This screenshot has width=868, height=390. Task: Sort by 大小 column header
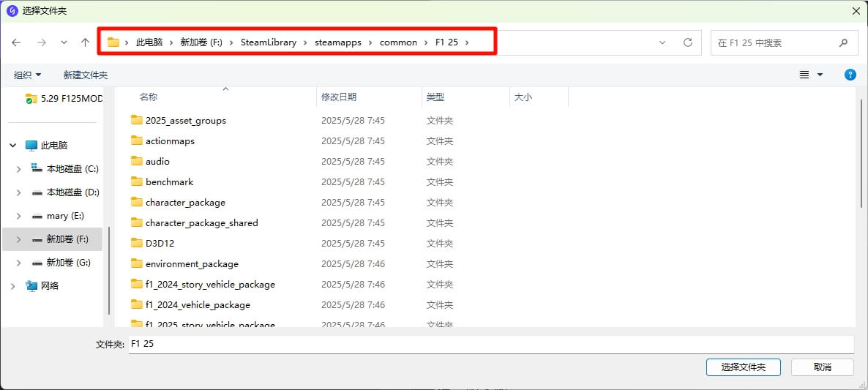tap(523, 97)
